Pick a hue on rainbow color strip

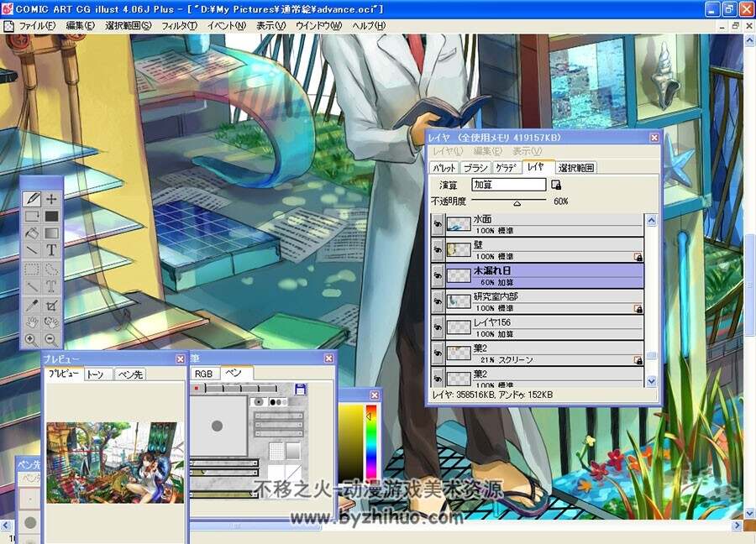pos(370,442)
